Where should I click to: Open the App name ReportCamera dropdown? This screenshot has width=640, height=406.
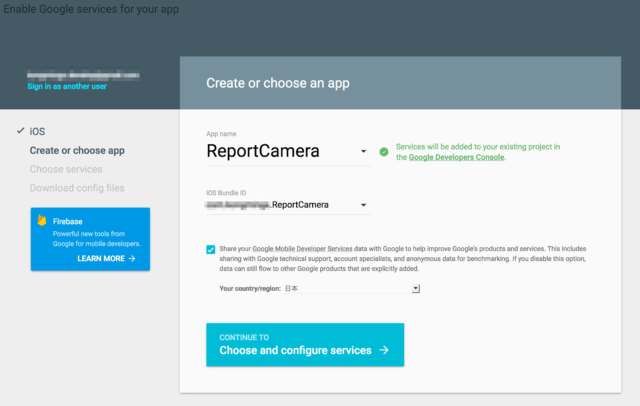[x=363, y=151]
